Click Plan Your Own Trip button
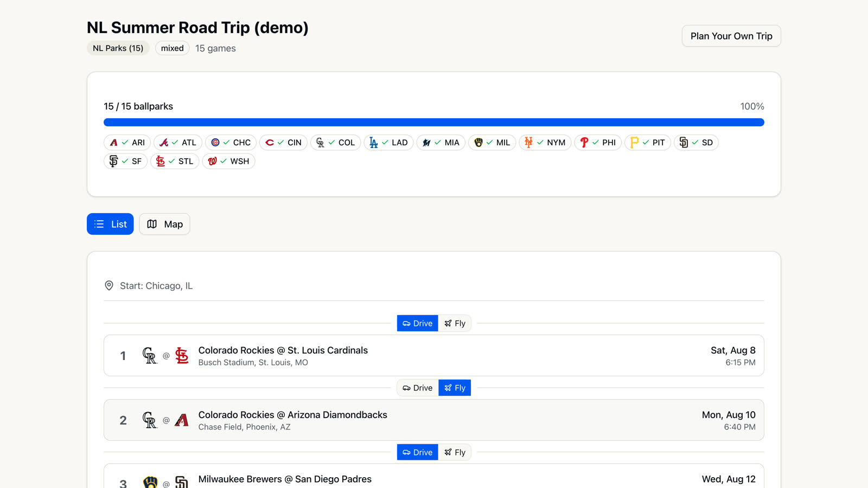This screenshot has width=868, height=488. (x=731, y=36)
